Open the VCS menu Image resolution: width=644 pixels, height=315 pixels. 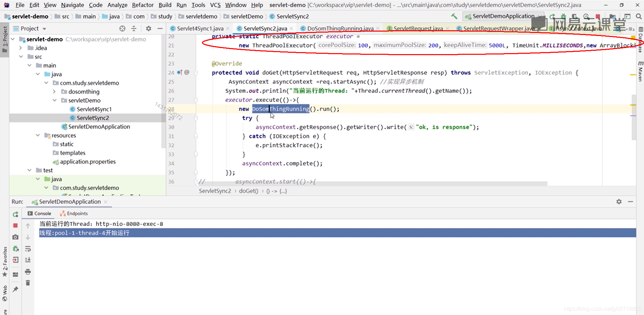(x=215, y=5)
